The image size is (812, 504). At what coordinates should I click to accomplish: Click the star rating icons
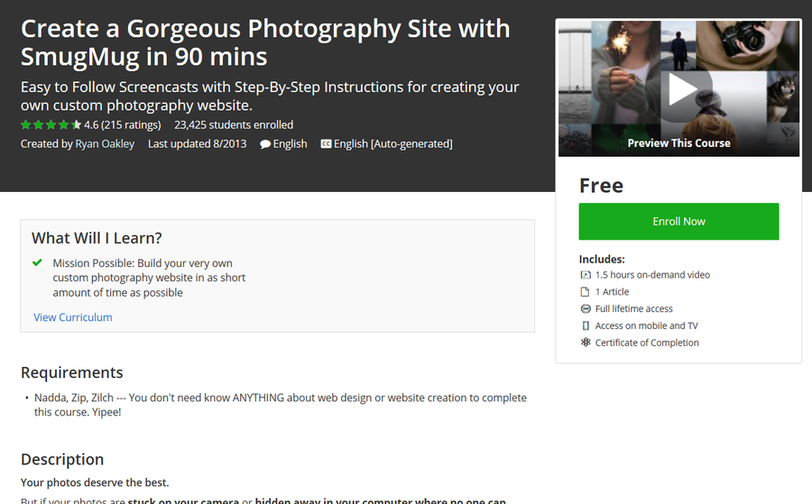pyautogui.click(x=51, y=124)
